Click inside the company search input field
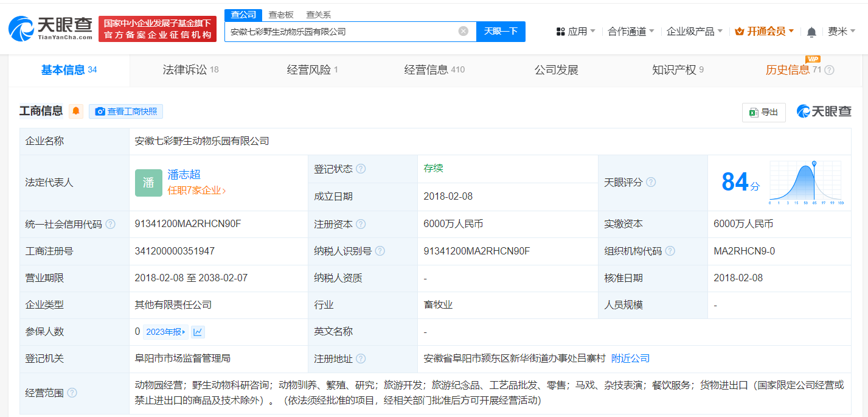Viewport: 868px width, 417px height. coord(347,31)
